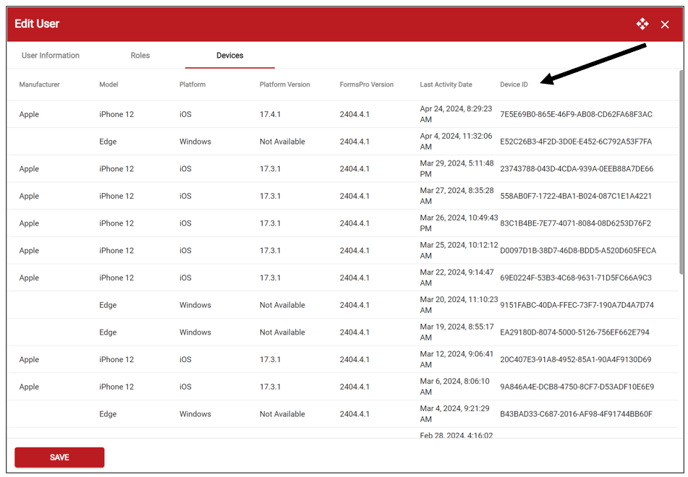Click Edge model in the Mar 4 row

click(108, 413)
